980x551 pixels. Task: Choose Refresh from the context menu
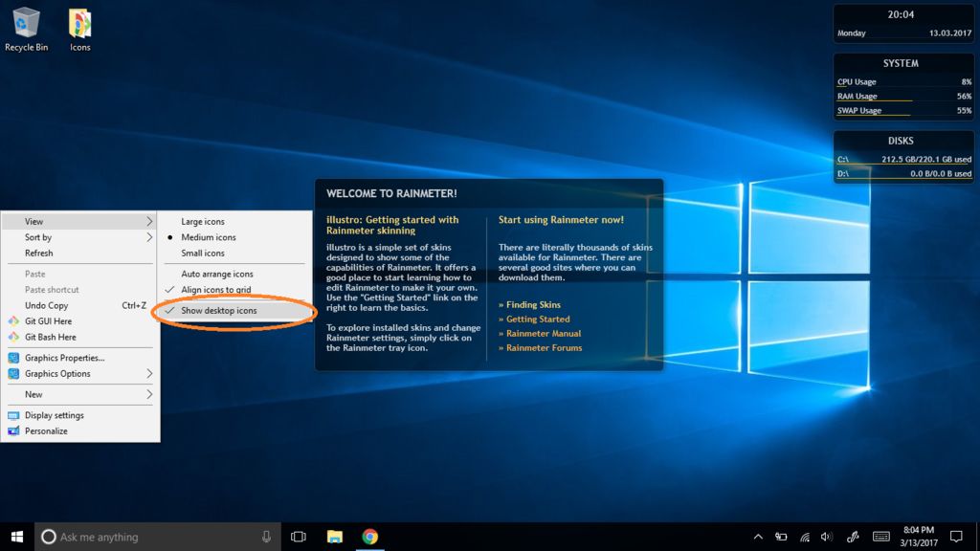click(39, 253)
